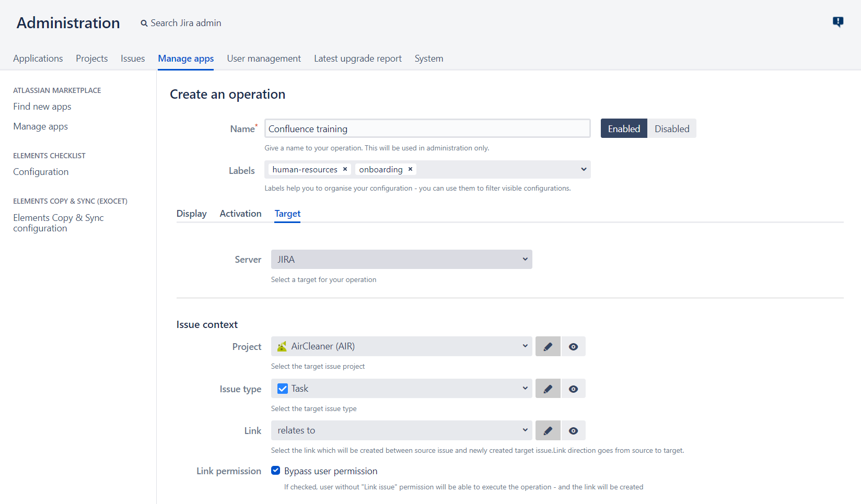Click the eye icon beside Issue type
861x504 pixels.
pos(573,388)
